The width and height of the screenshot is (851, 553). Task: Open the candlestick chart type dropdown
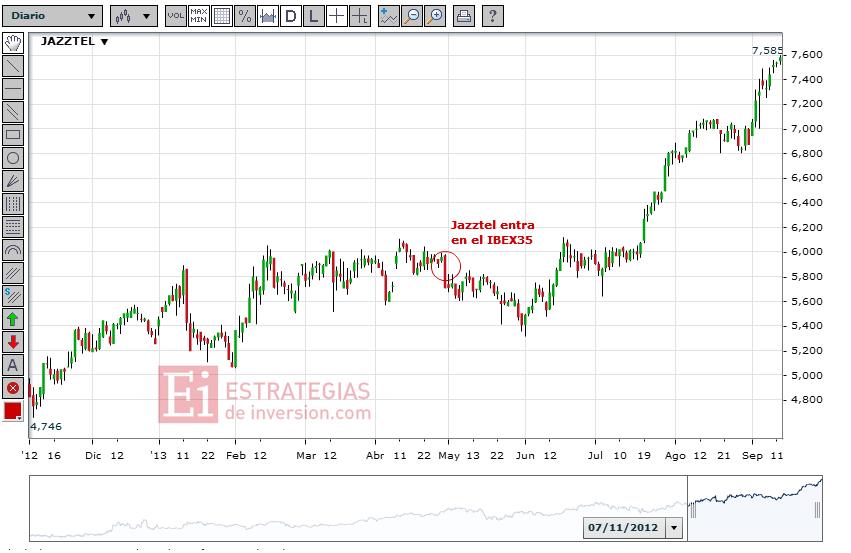134,16
